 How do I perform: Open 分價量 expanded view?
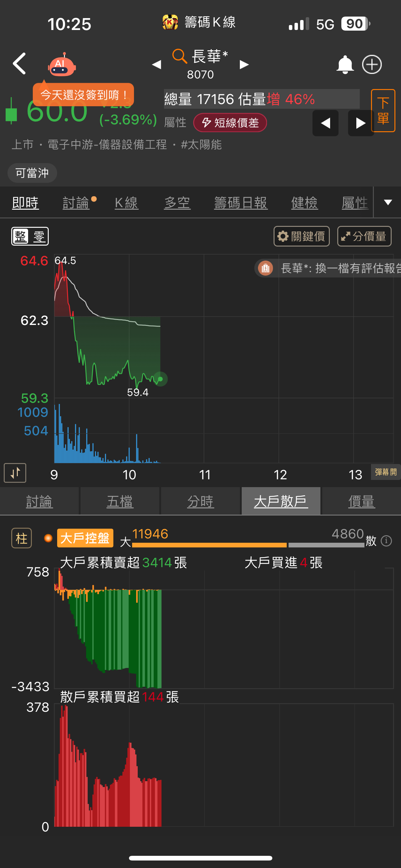(364, 236)
